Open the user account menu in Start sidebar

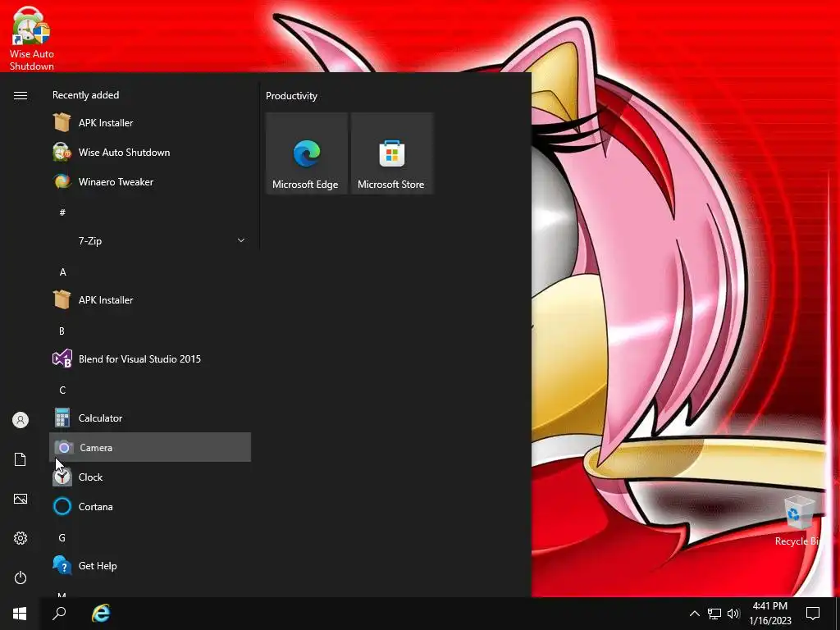[21, 420]
